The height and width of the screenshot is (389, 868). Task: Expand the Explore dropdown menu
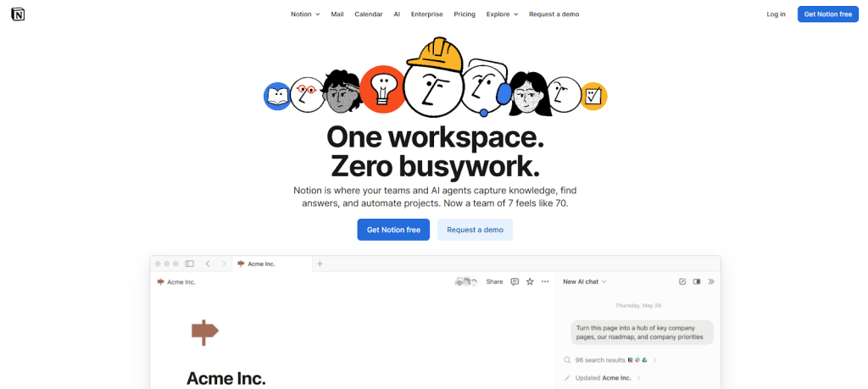coord(502,14)
